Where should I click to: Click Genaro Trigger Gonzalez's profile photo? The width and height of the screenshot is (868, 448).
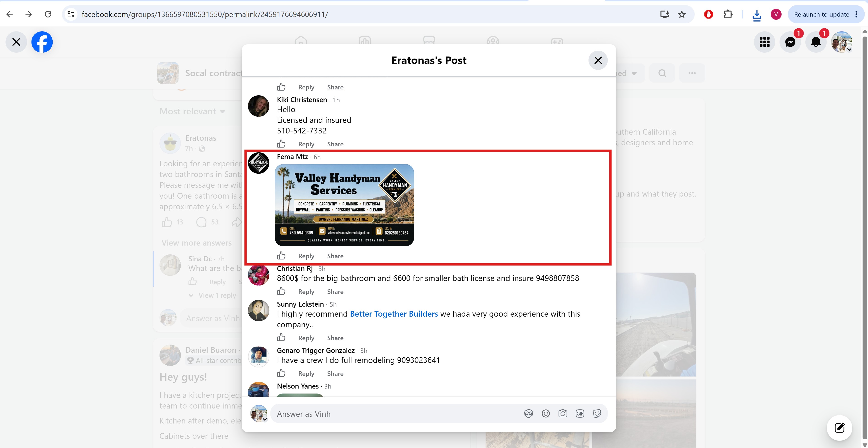[258, 357]
